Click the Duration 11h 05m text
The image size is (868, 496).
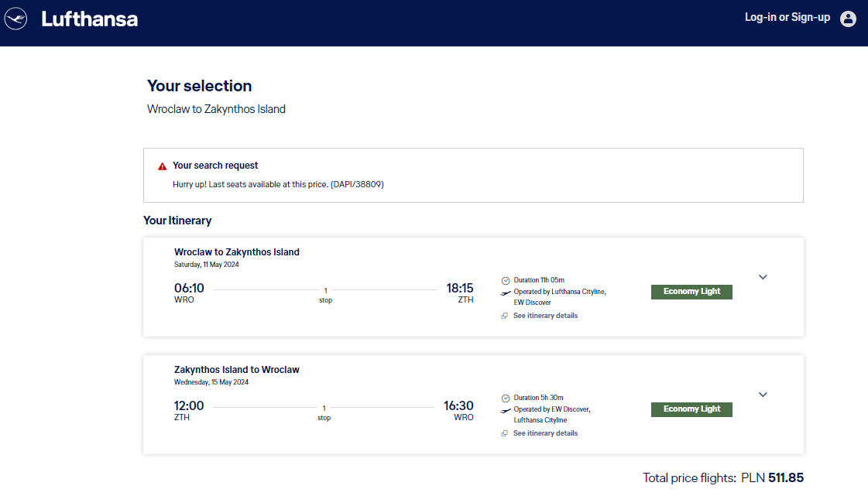pyautogui.click(x=539, y=280)
